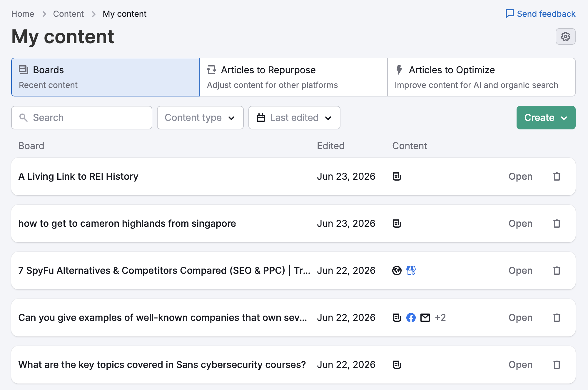Open the Sans cybersecurity courses board
Image resolution: width=588 pixels, height=390 pixels.
(520, 365)
